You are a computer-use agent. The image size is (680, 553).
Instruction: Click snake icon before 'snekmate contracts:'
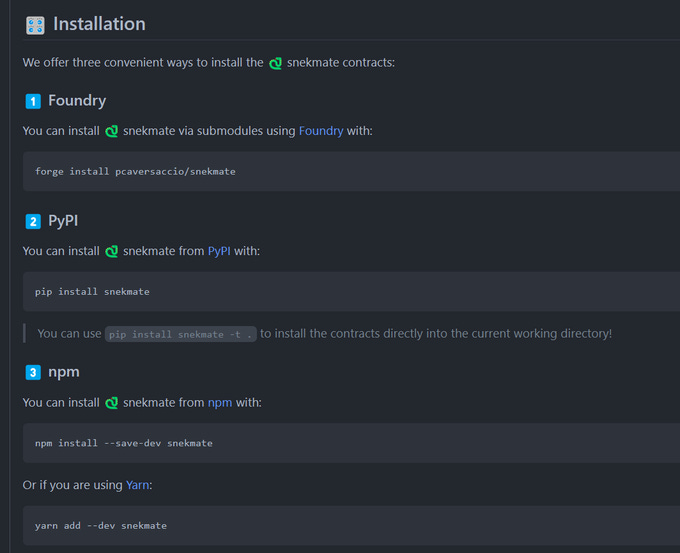275,63
